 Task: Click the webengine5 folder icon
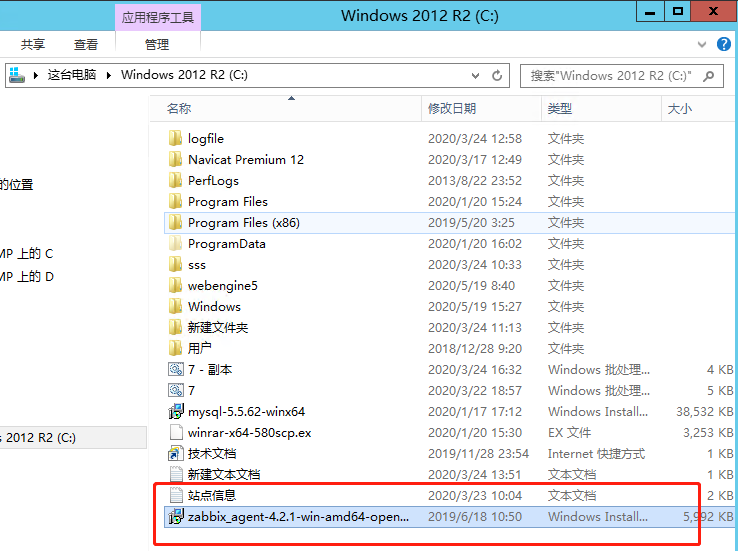tap(176, 286)
